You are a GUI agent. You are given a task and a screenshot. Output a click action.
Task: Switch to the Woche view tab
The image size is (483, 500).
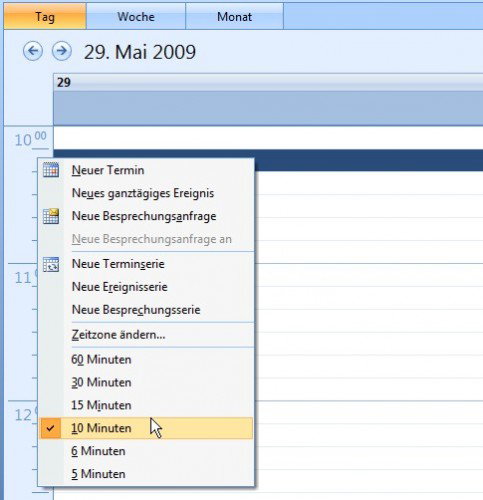pyautogui.click(x=136, y=16)
